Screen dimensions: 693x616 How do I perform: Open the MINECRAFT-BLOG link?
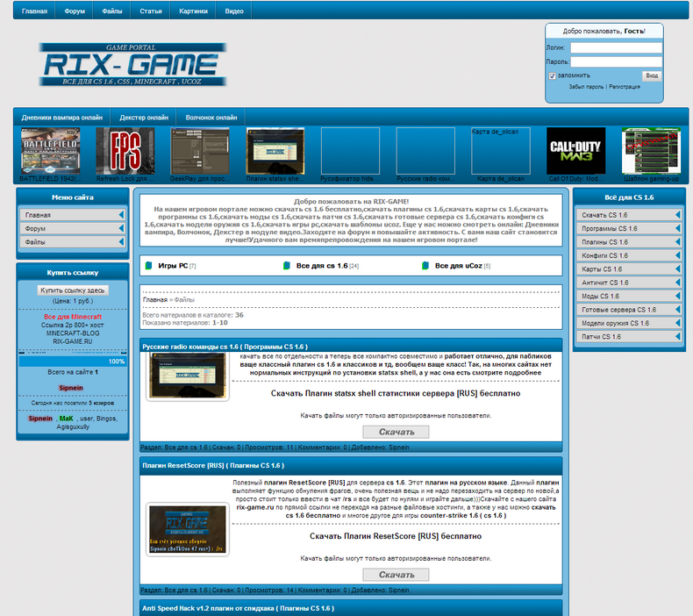point(73,333)
